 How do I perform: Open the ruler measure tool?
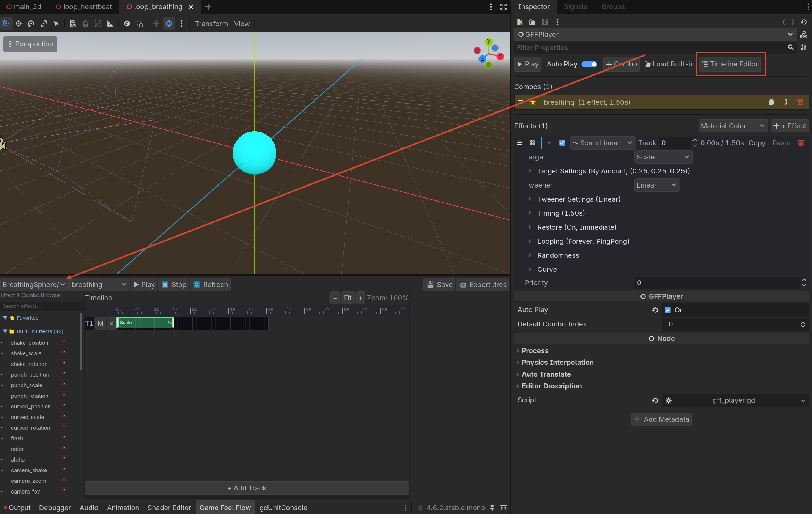coord(110,24)
